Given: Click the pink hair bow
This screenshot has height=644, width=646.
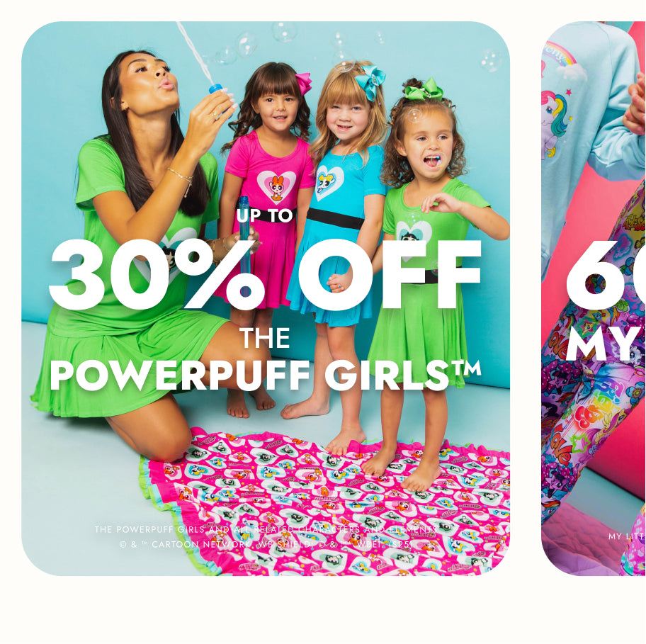Looking at the screenshot, I should (304, 82).
